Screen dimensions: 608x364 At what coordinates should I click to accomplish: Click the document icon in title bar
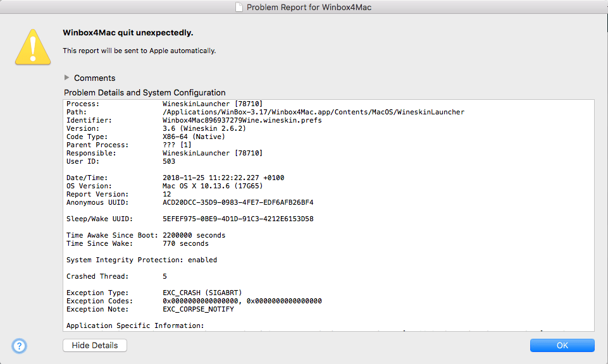[x=238, y=7]
